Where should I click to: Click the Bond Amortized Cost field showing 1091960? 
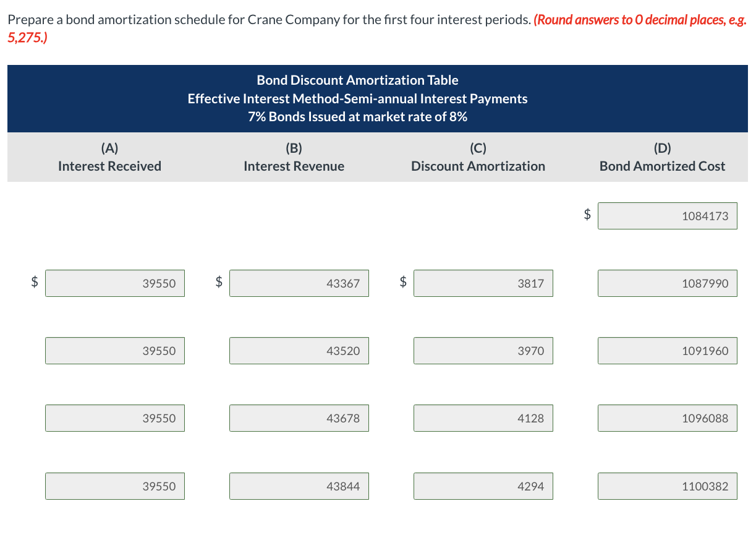tap(667, 350)
